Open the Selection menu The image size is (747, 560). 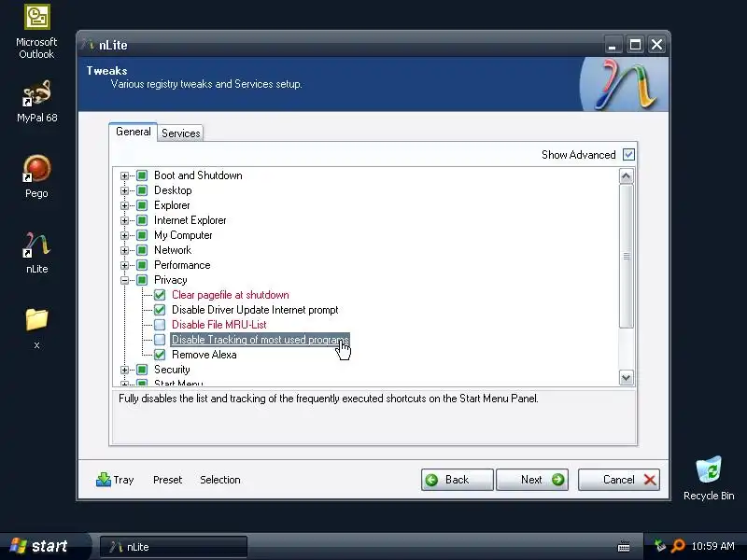click(x=220, y=480)
